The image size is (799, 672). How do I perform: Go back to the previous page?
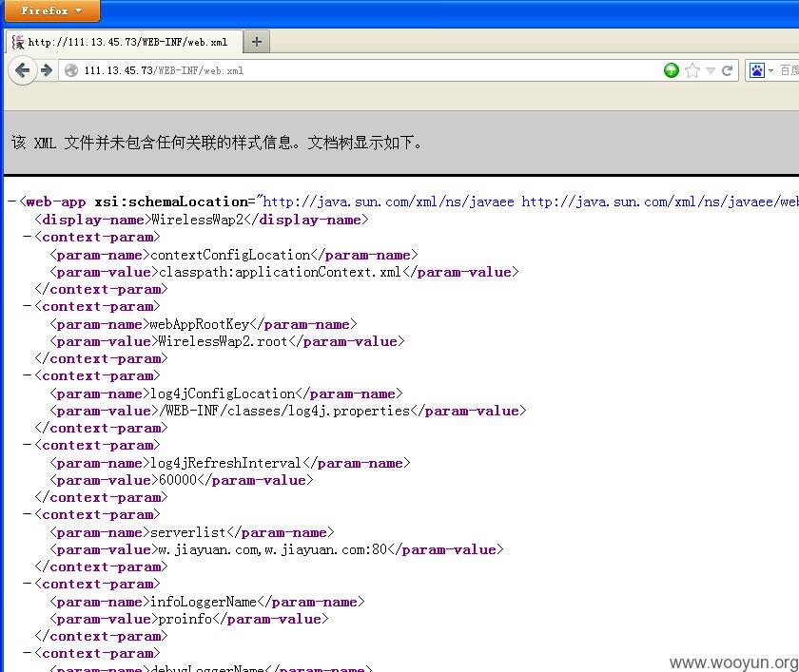tap(22, 70)
